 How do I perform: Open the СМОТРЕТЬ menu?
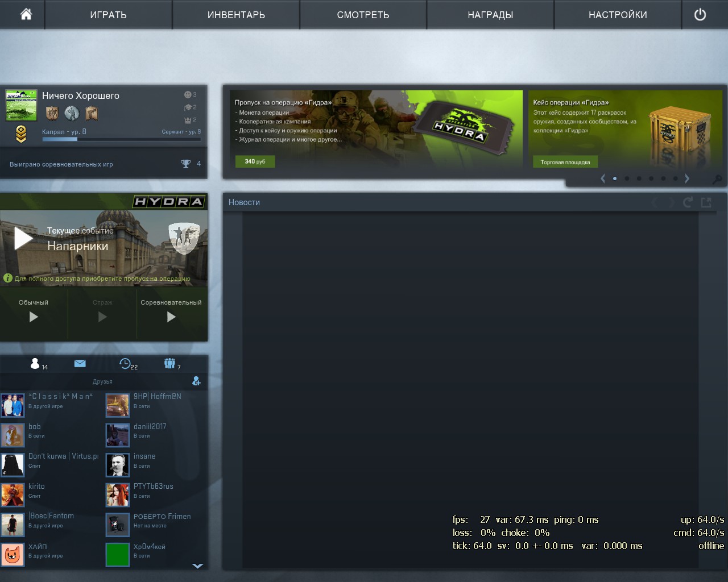click(x=363, y=15)
